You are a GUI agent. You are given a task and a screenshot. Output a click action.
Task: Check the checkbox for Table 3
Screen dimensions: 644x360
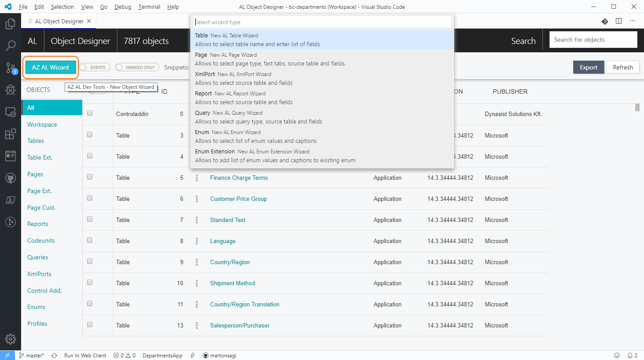[90, 135]
